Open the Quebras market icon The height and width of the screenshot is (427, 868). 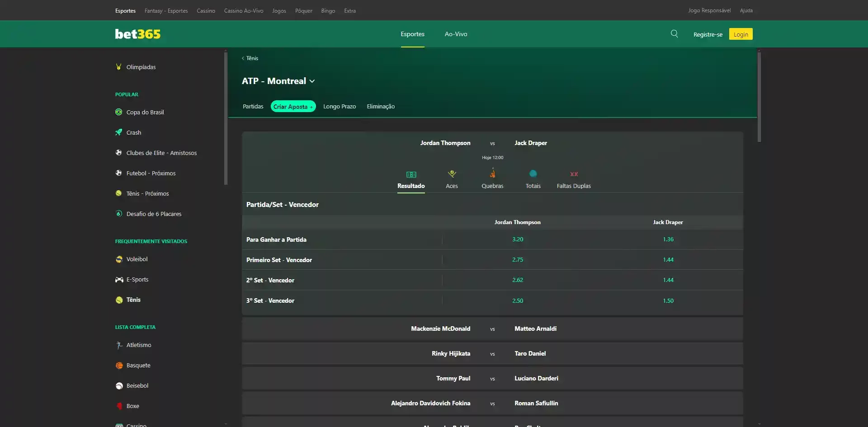492,178
